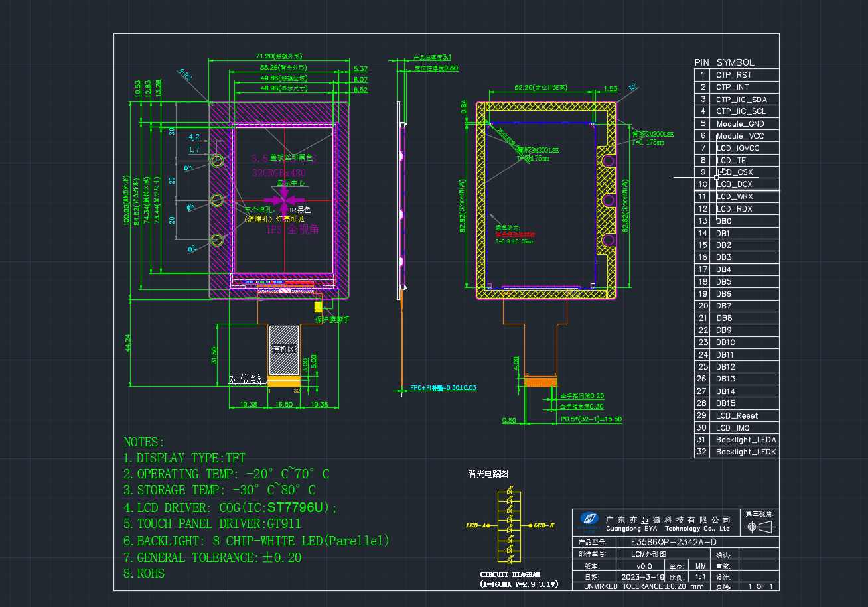The height and width of the screenshot is (607, 868).
Task: Select the Module_VCC pin cell
Action: tap(745, 136)
